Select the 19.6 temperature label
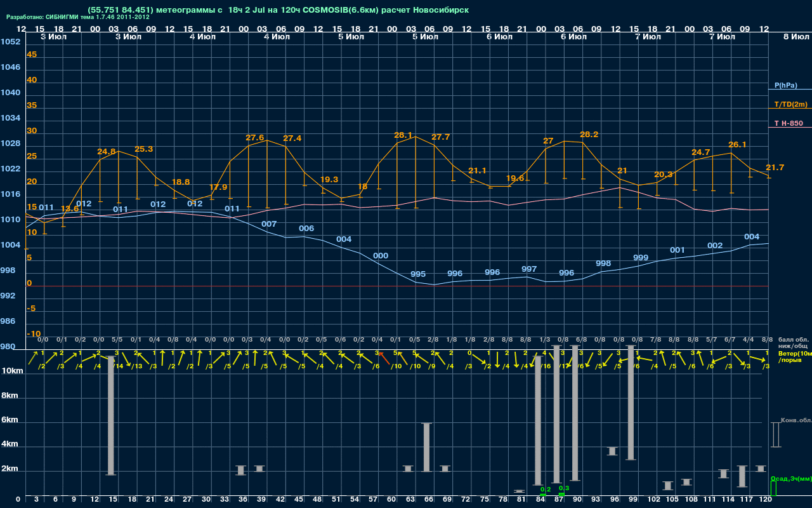812x508 pixels. click(515, 178)
